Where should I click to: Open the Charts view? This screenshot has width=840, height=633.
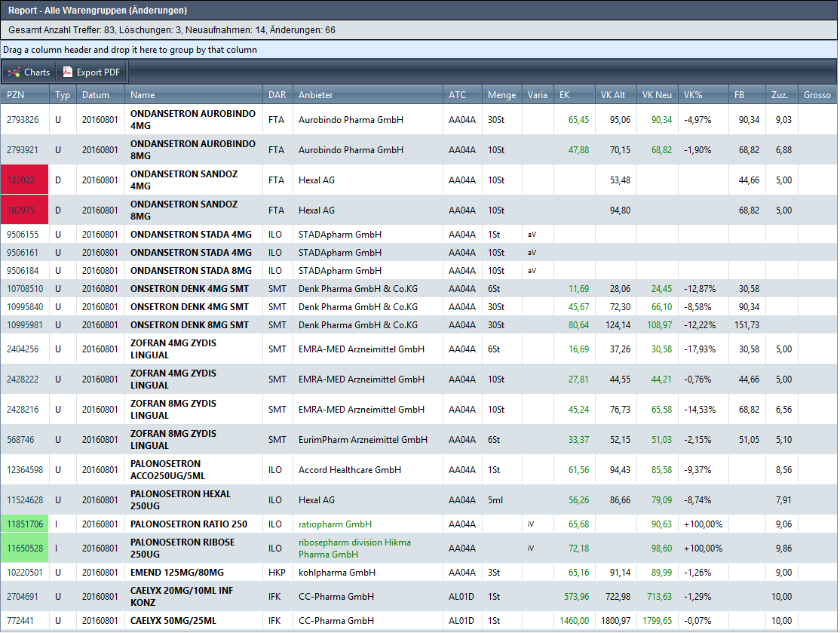coord(29,72)
